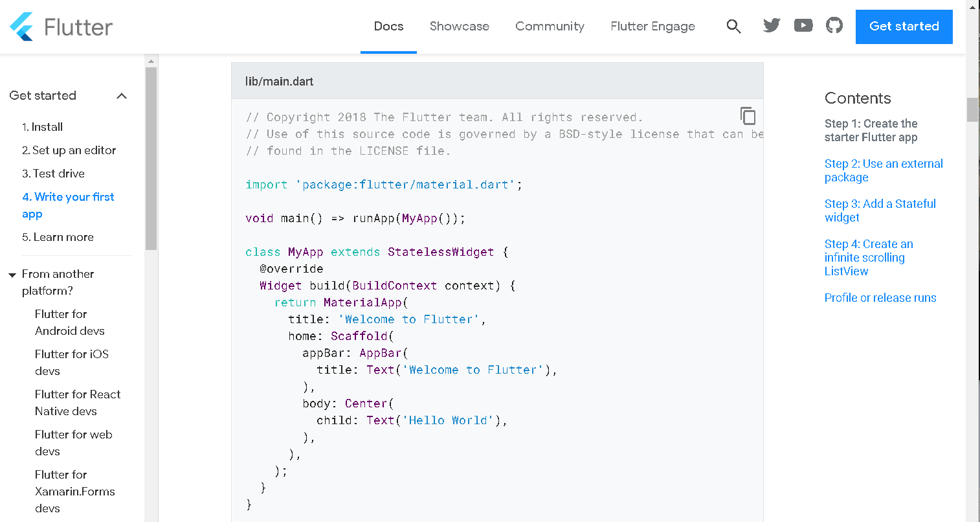The height and width of the screenshot is (522, 980).
Task: Click the class MyApp extends StatelessWidget line
Action: pos(377,252)
